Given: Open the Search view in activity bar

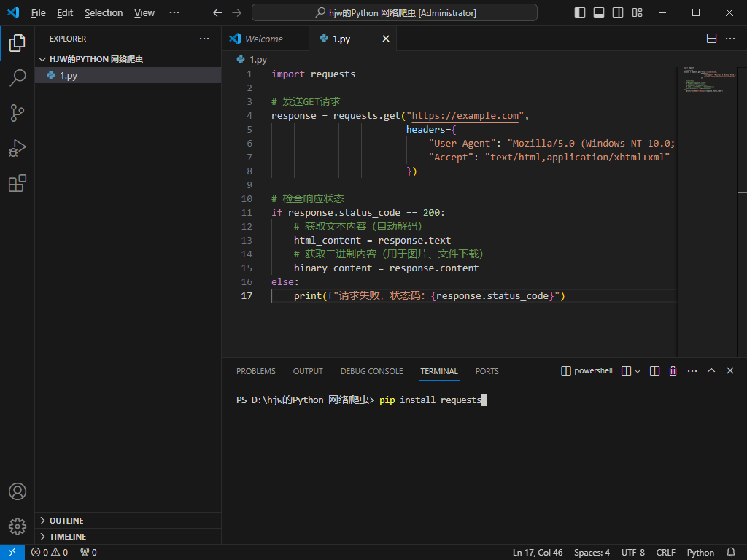Looking at the screenshot, I should tap(18, 77).
